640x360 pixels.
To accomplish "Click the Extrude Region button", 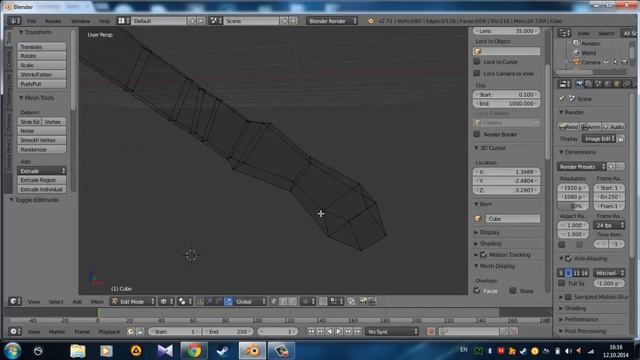I will coord(42,180).
